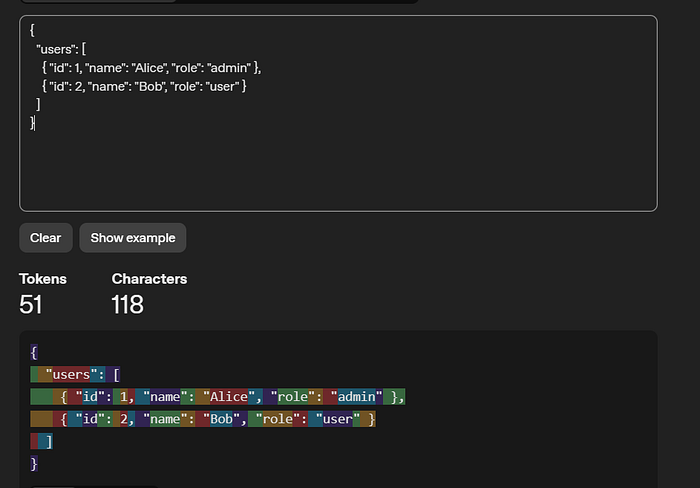The width and height of the screenshot is (700, 488).
Task: Select the highlighted "admin" token in output
Action: (357, 397)
